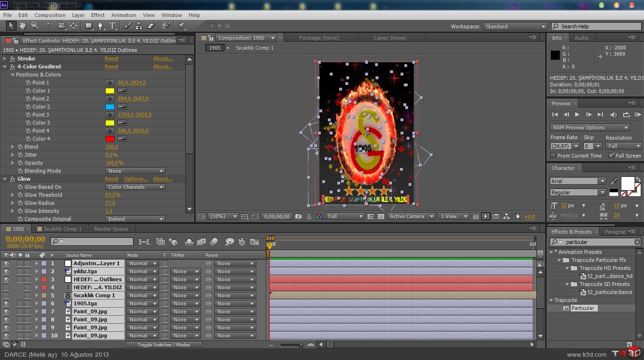Open the magnification (10%) dropdown

pos(224,217)
